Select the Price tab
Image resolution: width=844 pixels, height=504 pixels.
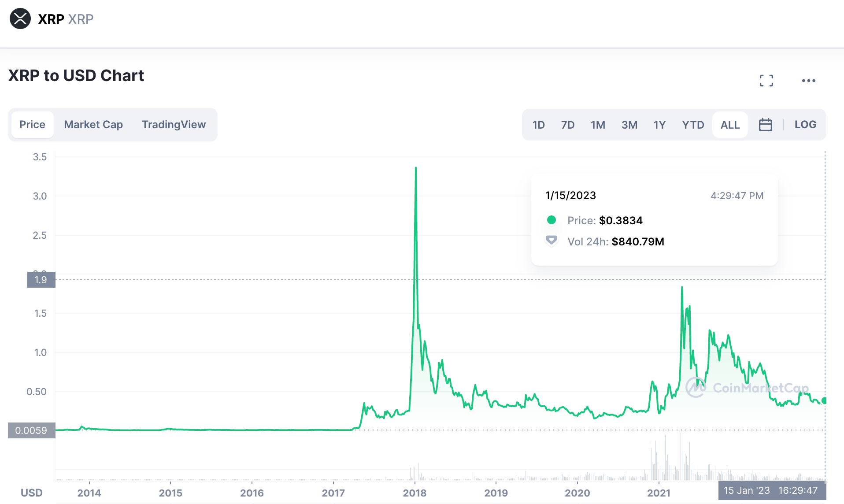(32, 125)
